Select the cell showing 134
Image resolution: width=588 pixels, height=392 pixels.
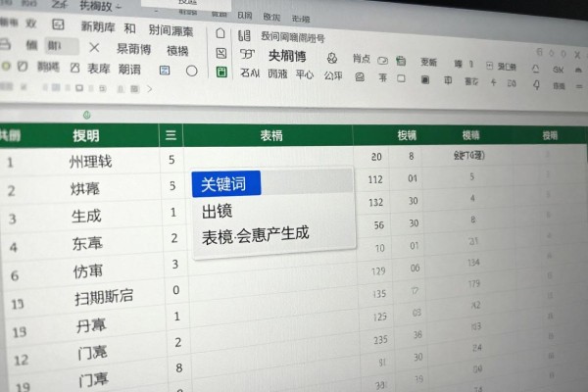coord(473,263)
